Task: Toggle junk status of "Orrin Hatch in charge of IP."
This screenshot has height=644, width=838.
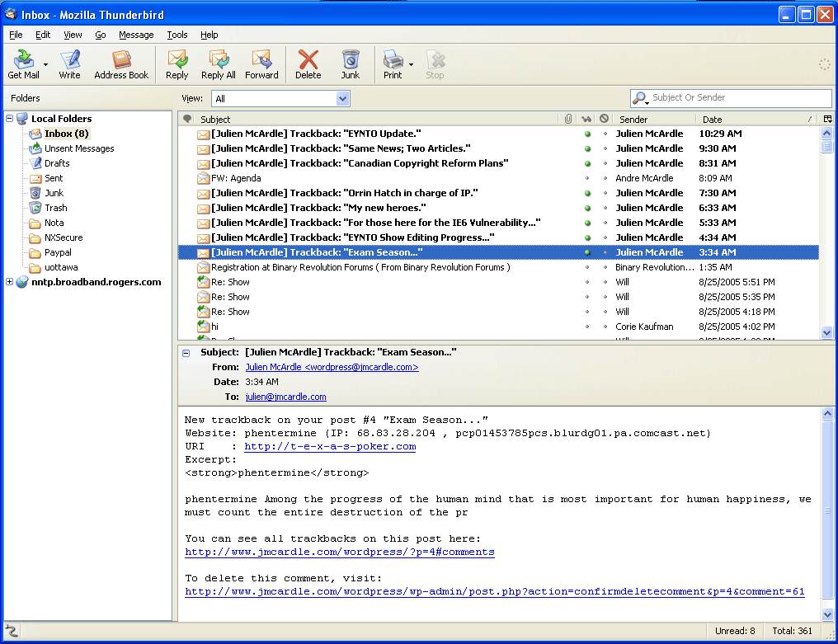Action: coord(605,193)
